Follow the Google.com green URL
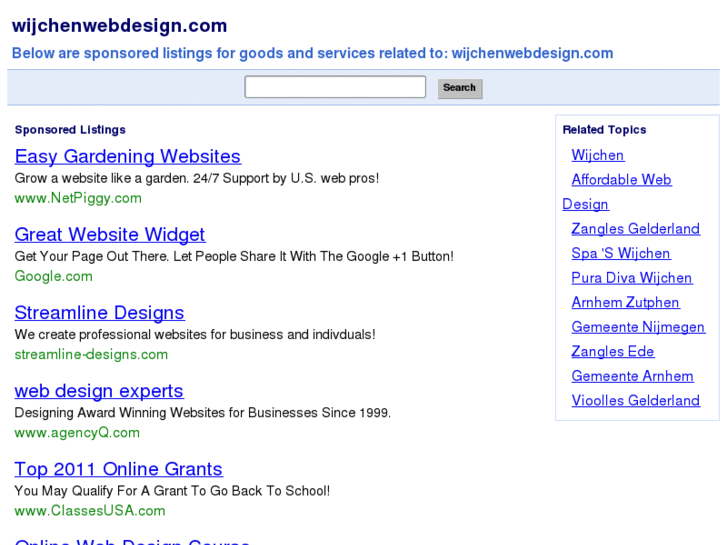Image resolution: width=727 pixels, height=545 pixels. (x=53, y=276)
